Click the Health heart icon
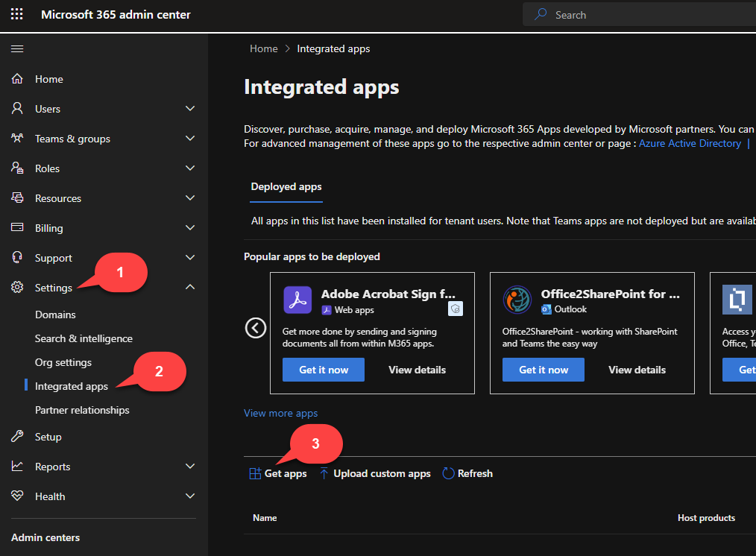This screenshot has height=556, width=756. click(x=17, y=496)
